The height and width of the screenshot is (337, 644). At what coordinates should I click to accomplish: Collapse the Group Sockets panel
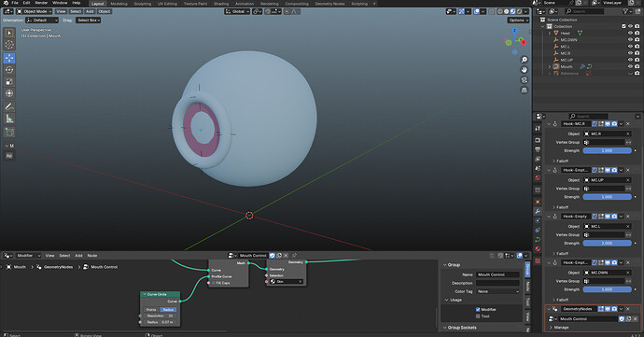pos(444,328)
